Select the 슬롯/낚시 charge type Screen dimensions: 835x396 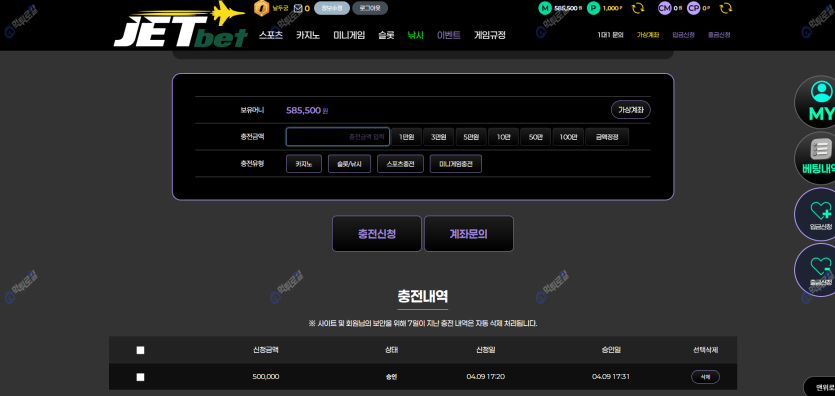[349, 164]
